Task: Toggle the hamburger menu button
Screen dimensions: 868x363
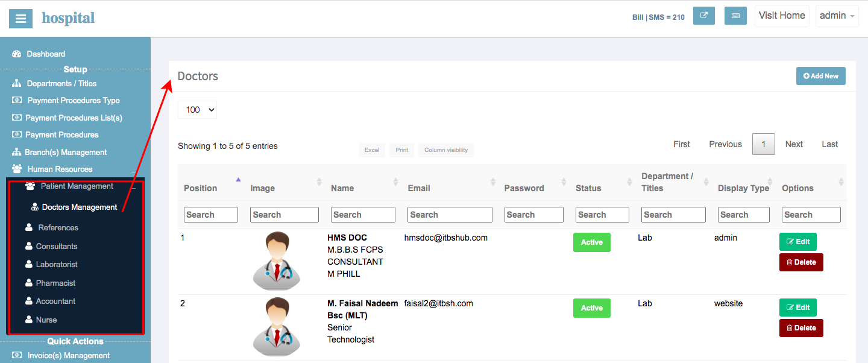Action: click(20, 19)
